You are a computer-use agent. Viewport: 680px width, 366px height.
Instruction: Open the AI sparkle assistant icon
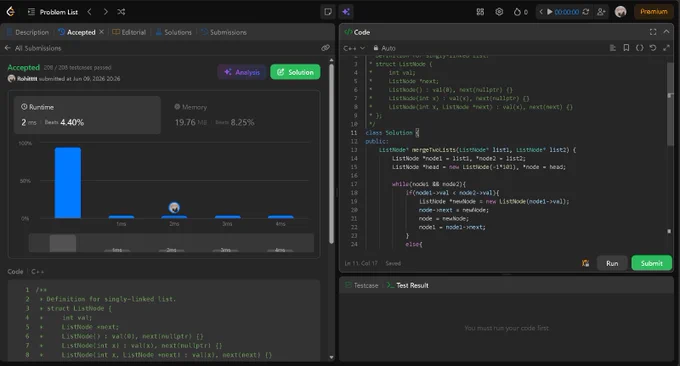point(346,12)
